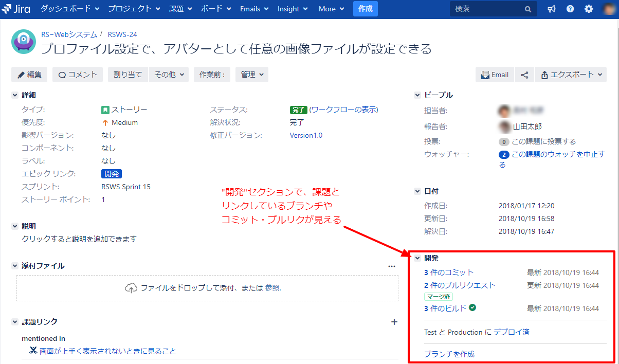Screen dimensions: 619x364
Task: Add an issue link via the plus icon
Action: 394,321
